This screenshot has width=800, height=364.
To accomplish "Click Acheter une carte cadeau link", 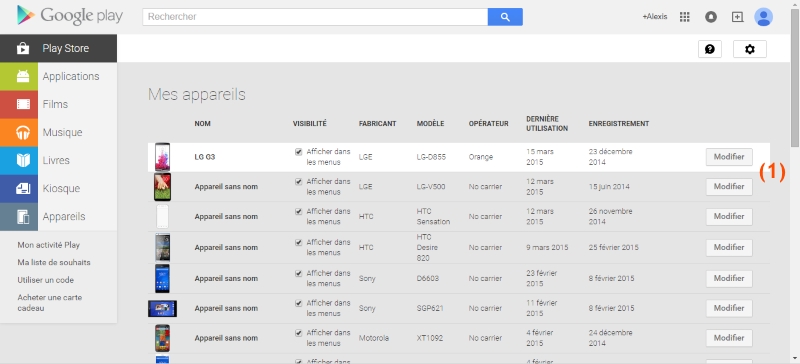I will [x=49, y=303].
